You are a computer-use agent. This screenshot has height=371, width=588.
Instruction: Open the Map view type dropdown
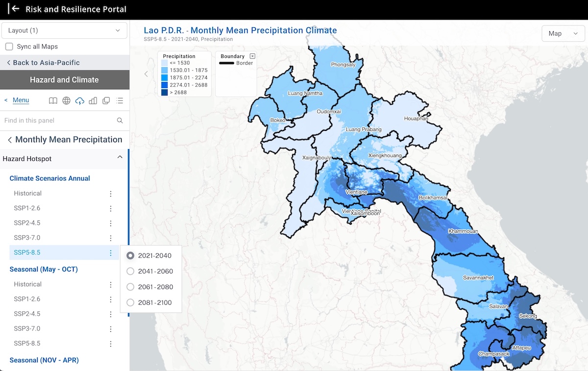coord(563,33)
